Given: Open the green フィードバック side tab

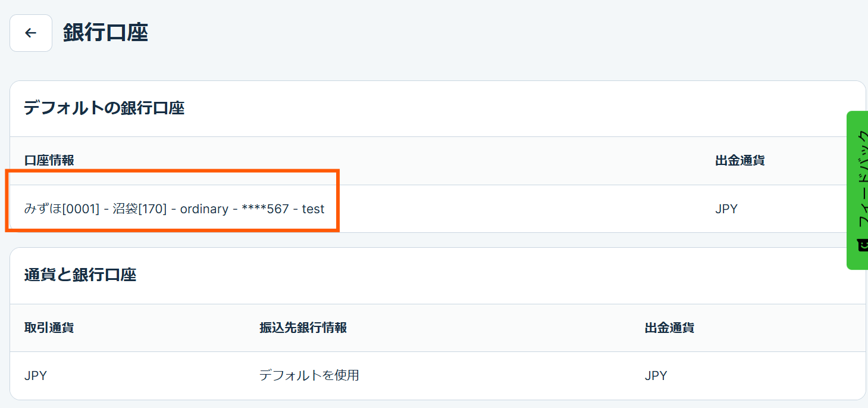Looking at the screenshot, I should 857,179.
